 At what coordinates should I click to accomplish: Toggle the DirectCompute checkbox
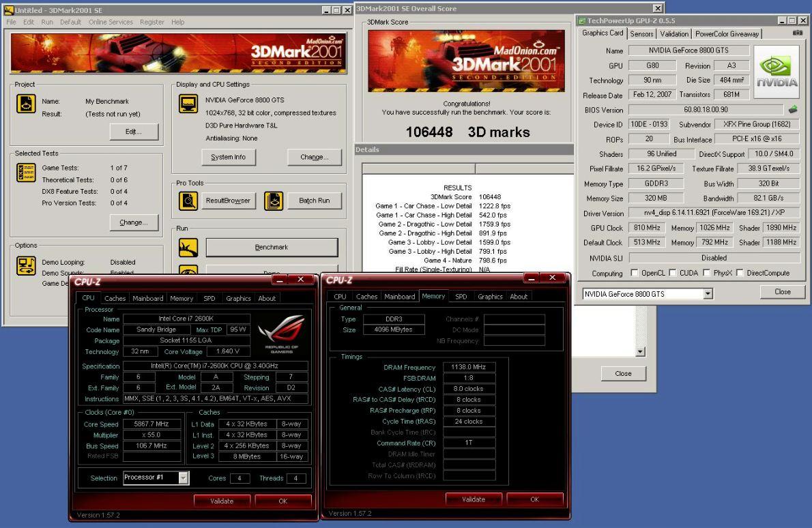tap(740, 273)
